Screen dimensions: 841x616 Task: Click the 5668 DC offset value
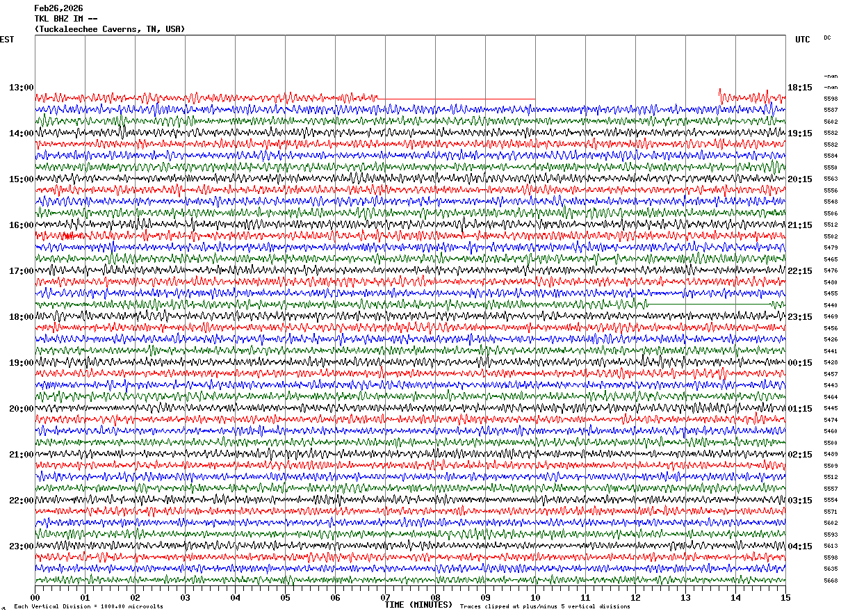click(x=831, y=581)
